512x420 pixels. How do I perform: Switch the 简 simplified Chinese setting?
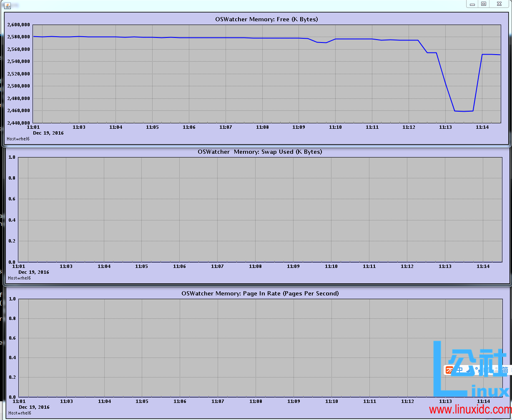coord(505,370)
